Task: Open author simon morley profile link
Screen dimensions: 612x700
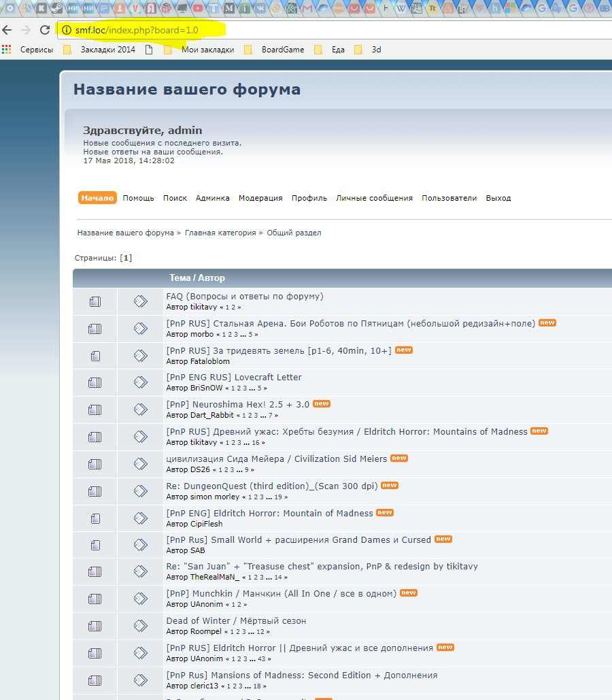Action: click(215, 497)
